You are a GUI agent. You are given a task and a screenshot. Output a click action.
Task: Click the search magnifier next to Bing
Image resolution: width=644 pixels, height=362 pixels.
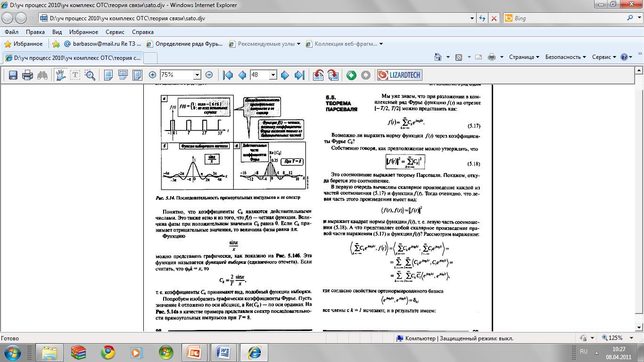(630, 18)
